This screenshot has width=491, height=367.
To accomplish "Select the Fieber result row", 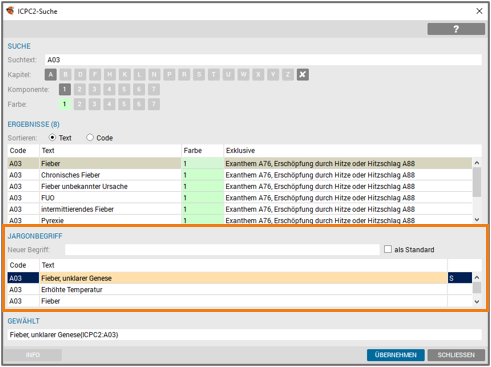I will click(240, 163).
